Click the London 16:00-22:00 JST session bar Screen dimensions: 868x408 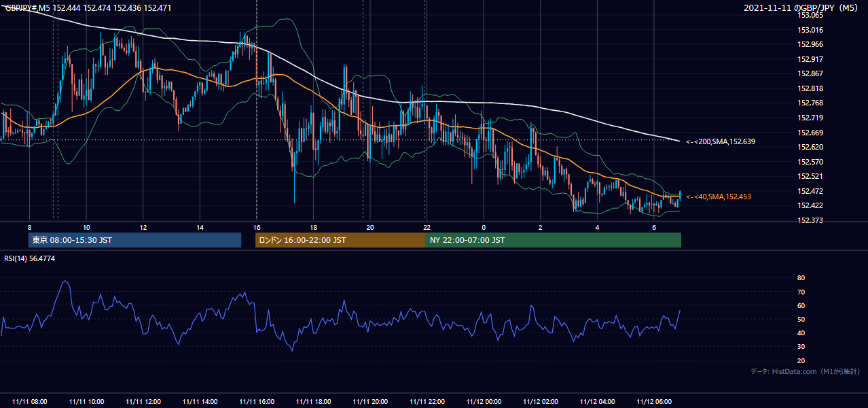pyautogui.click(x=340, y=240)
